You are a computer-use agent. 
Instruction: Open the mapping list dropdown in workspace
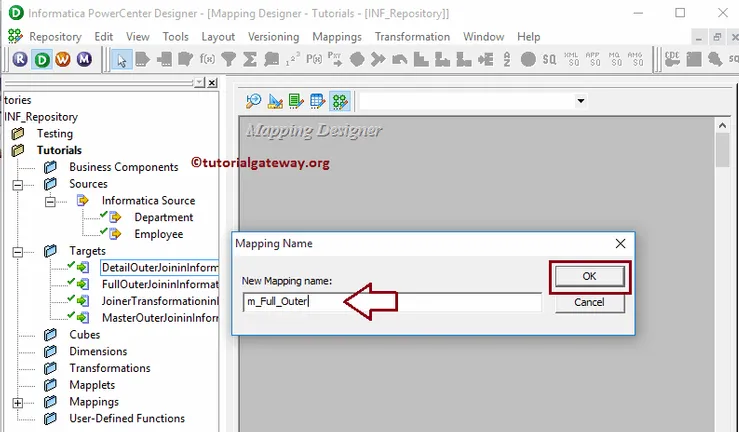point(581,101)
